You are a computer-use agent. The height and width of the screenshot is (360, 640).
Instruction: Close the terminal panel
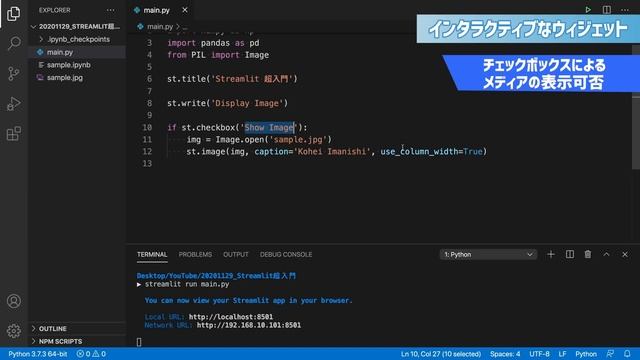click(625, 254)
